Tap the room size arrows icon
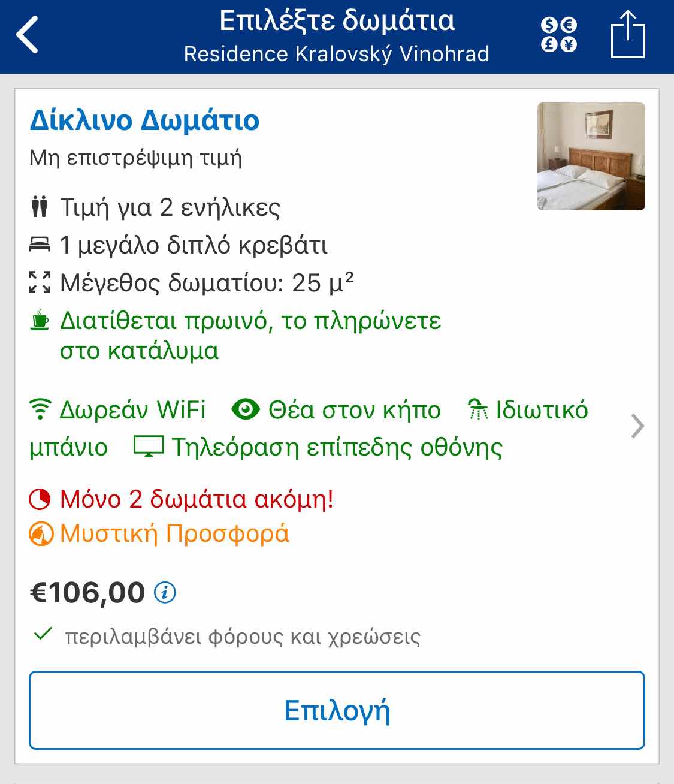This screenshot has height=784, width=674. (40, 282)
